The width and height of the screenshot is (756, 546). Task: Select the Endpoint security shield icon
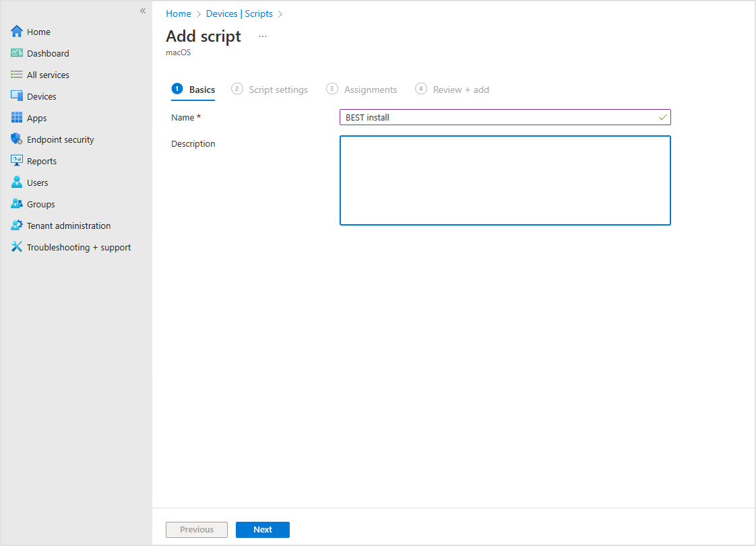coord(16,139)
